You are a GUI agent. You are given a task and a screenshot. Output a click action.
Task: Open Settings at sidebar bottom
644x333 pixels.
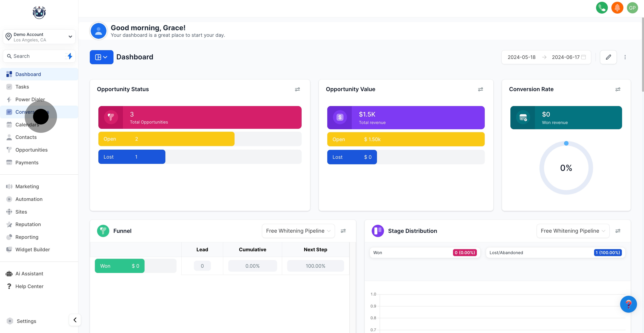[26, 321]
